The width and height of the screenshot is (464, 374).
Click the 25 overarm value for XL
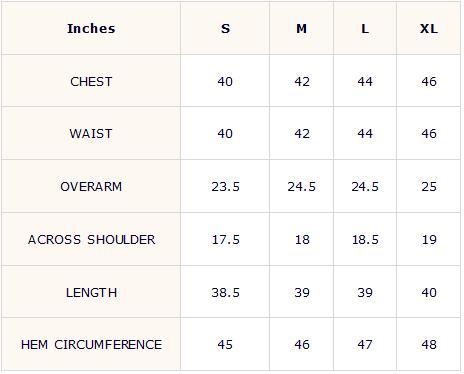click(x=429, y=187)
